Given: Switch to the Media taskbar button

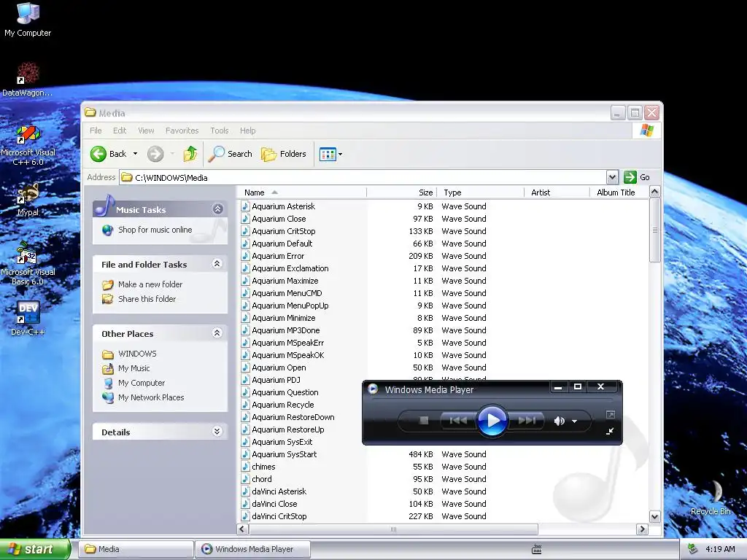Looking at the screenshot, I should pyautogui.click(x=136, y=549).
